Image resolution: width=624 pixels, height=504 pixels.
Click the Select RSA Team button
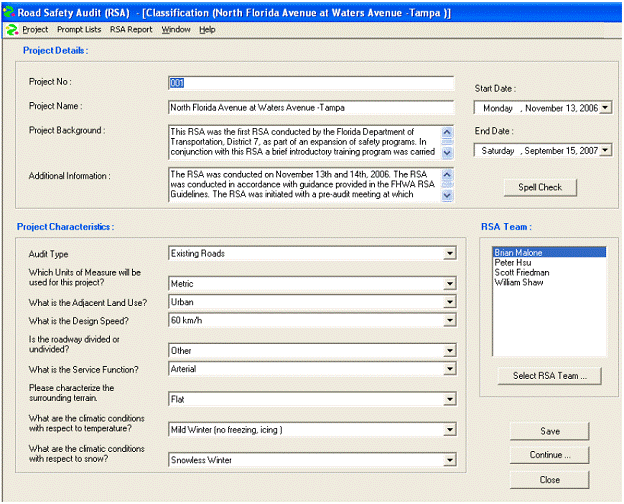550,376
